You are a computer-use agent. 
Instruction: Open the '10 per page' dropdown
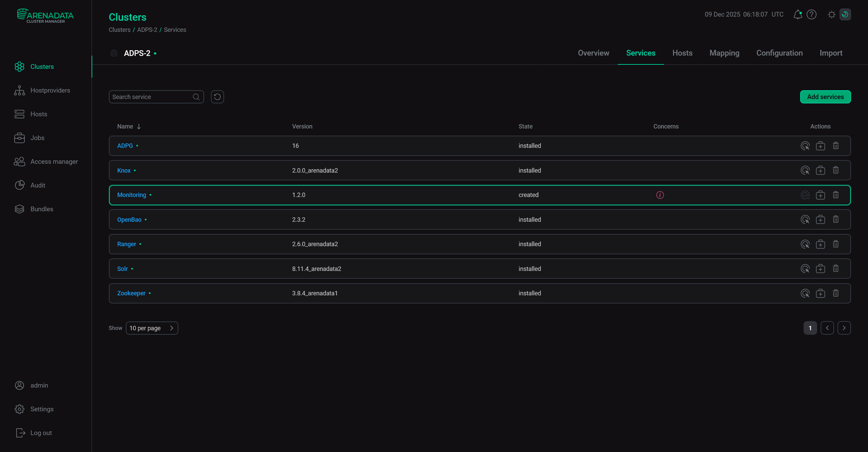[152, 328]
